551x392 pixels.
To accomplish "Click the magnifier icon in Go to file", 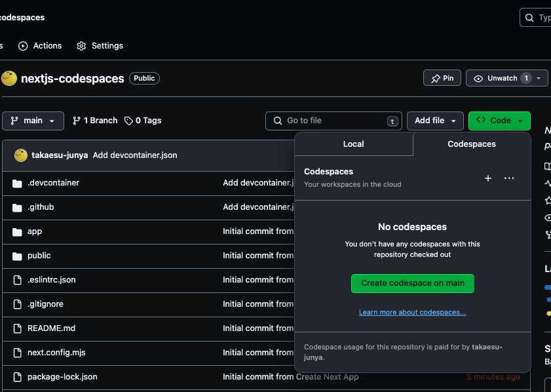I will coord(278,121).
